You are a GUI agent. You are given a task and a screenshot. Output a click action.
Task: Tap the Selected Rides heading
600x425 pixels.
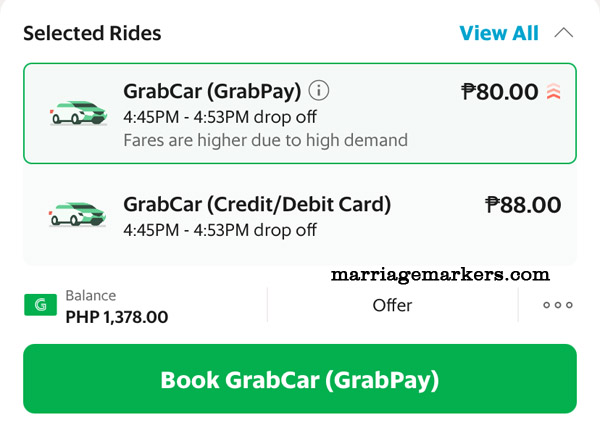pyautogui.click(x=92, y=33)
